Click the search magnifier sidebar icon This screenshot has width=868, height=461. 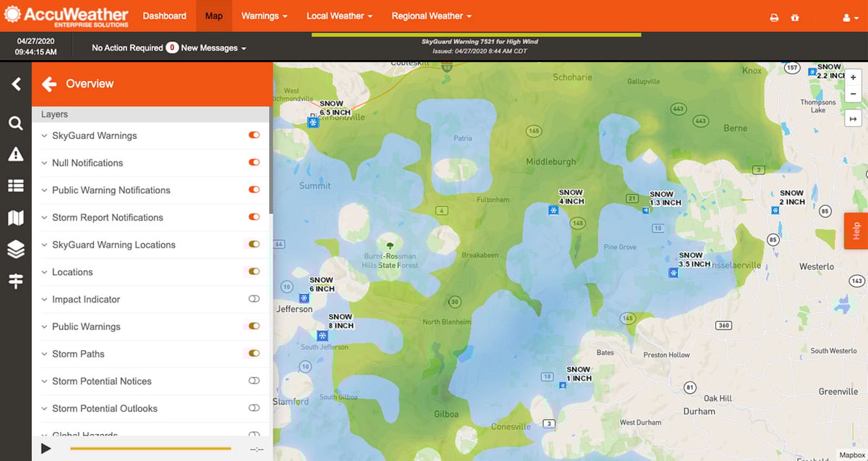(15, 124)
